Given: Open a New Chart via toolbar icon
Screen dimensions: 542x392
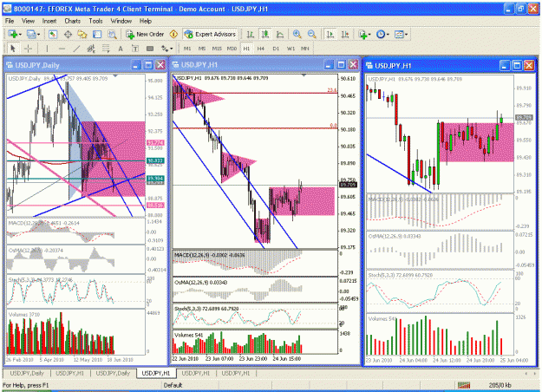Looking at the screenshot, I should coord(13,34).
